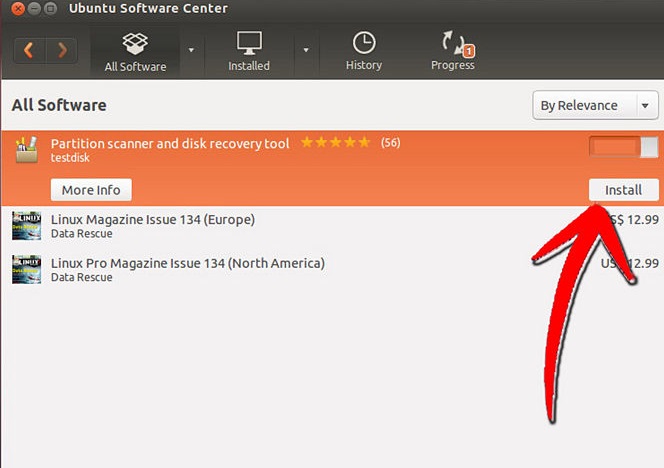Viewport: 664px width, 468px height.
Task: Expand the All Software dropdown arrow
Action: [x=191, y=50]
